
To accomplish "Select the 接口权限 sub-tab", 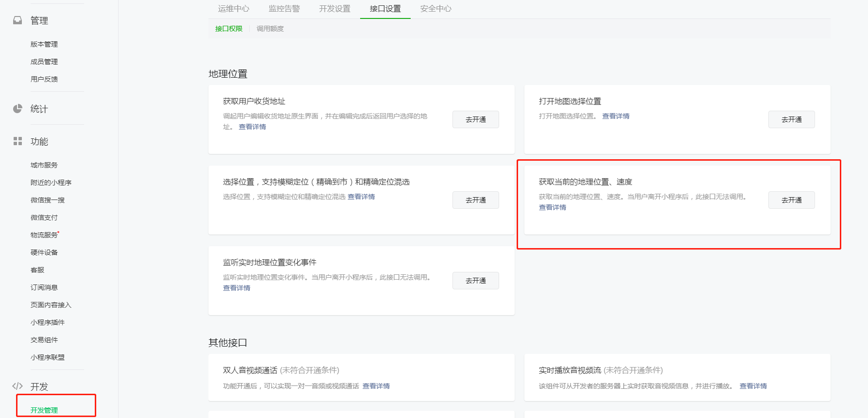I will (229, 29).
